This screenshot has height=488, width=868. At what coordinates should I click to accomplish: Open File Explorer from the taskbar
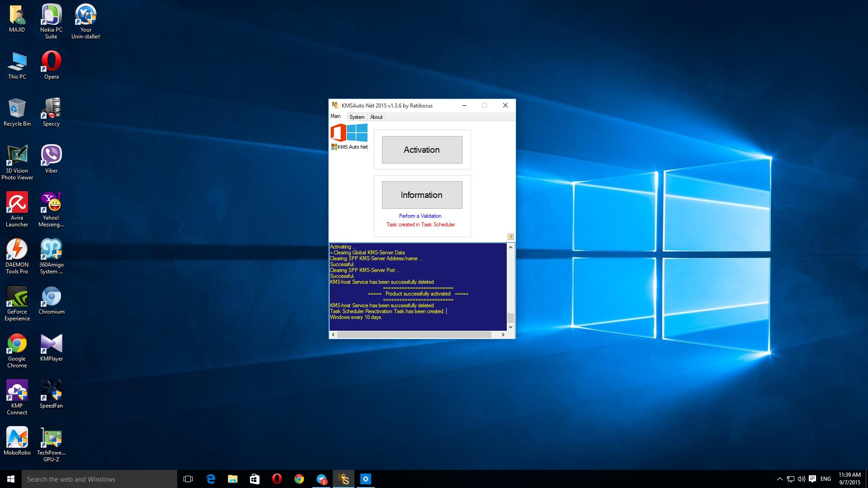(x=232, y=479)
